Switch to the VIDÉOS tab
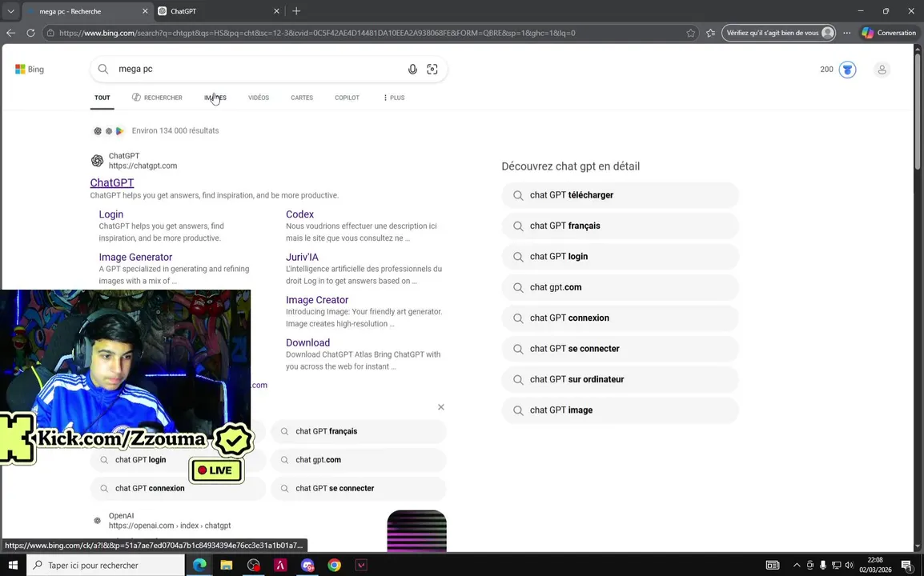Viewport: 924px width, 576px height. pyautogui.click(x=258, y=98)
